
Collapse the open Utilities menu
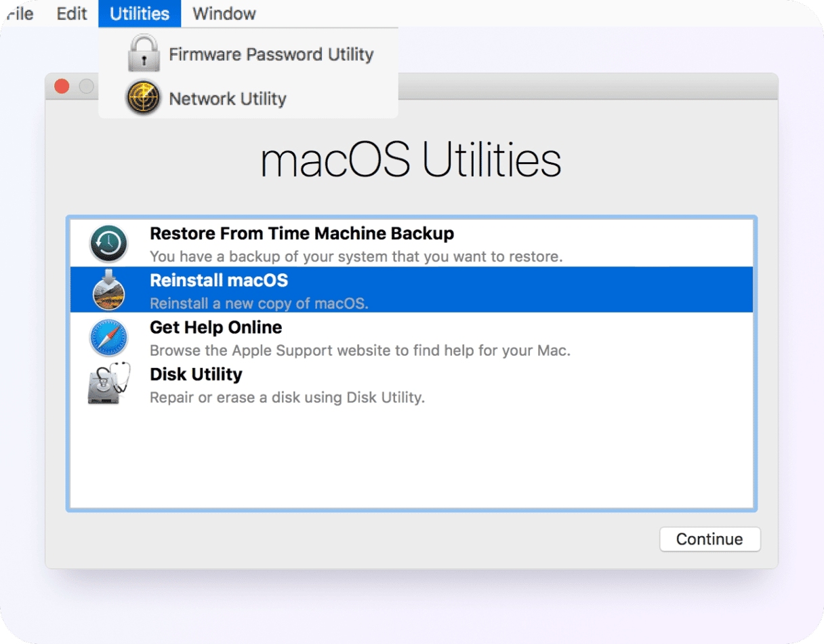click(140, 14)
